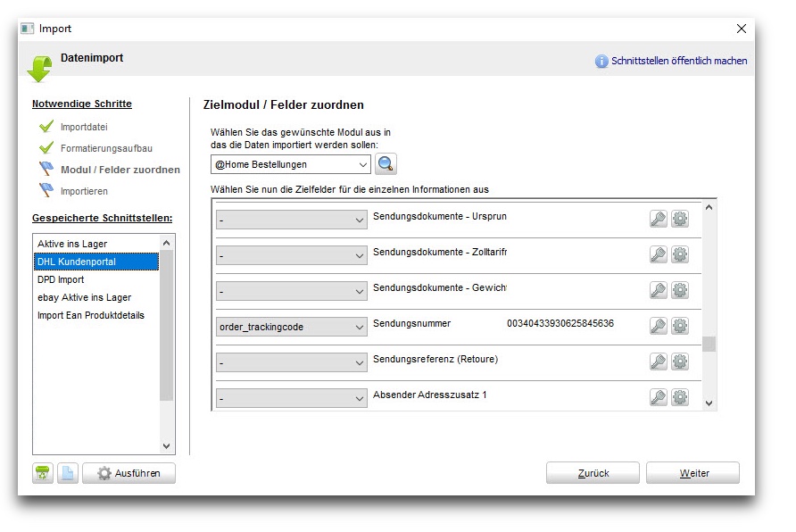Image resolution: width=796 pixels, height=532 pixels.
Task: Click the blank document icon beside Ausführen
Action: click(x=68, y=473)
